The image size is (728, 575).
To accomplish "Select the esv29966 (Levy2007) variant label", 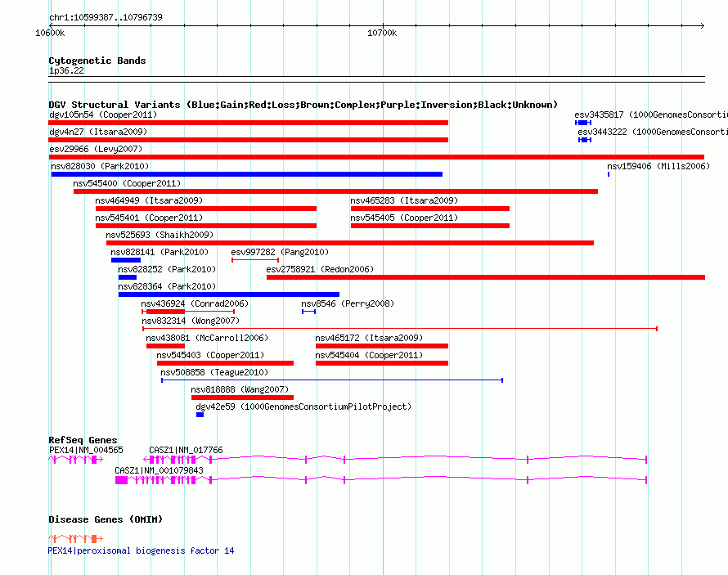I will click(x=96, y=149).
